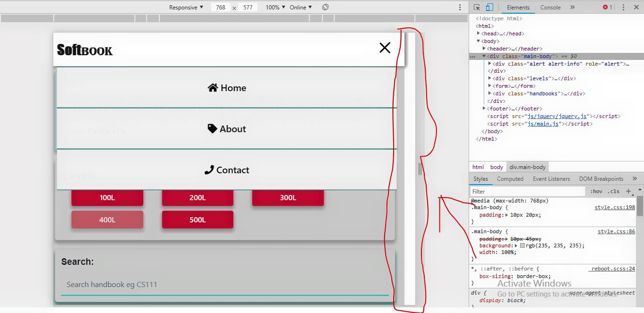Expand the alert alert-info div node
644x313 pixels.
coord(490,64)
